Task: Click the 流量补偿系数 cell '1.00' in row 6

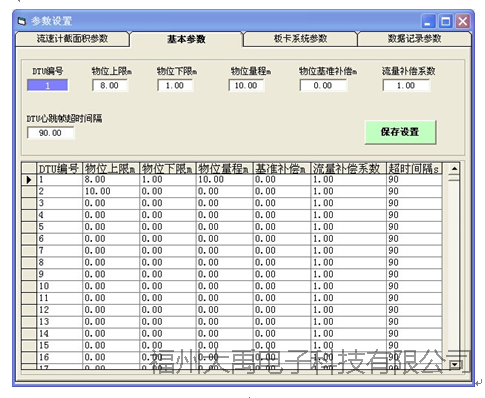Action: (x=348, y=239)
